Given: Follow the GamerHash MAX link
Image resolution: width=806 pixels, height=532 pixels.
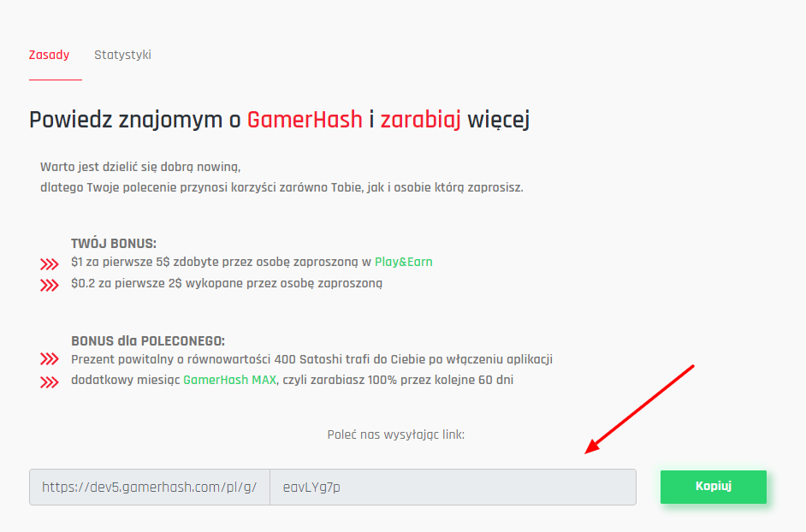Looking at the screenshot, I should click(x=230, y=381).
